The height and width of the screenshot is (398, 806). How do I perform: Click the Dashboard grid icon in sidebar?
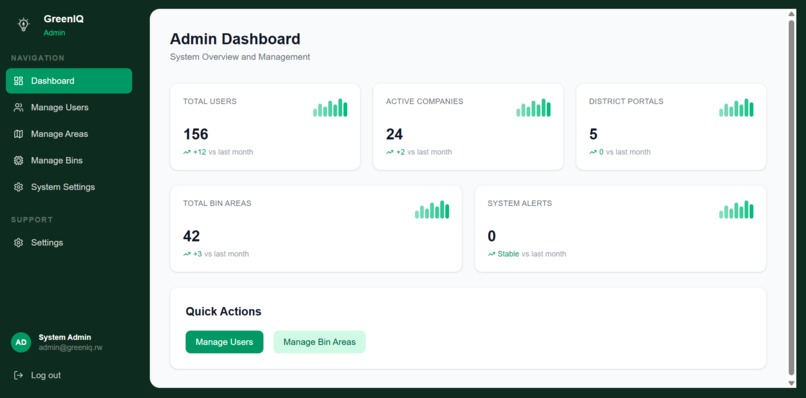[x=19, y=81]
